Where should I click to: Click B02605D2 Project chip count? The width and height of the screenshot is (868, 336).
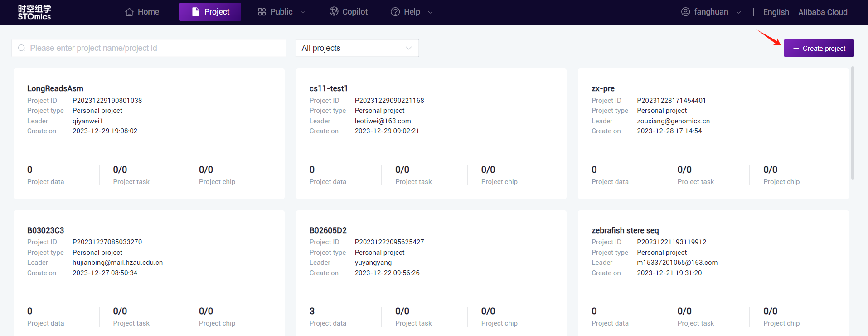[x=488, y=311]
